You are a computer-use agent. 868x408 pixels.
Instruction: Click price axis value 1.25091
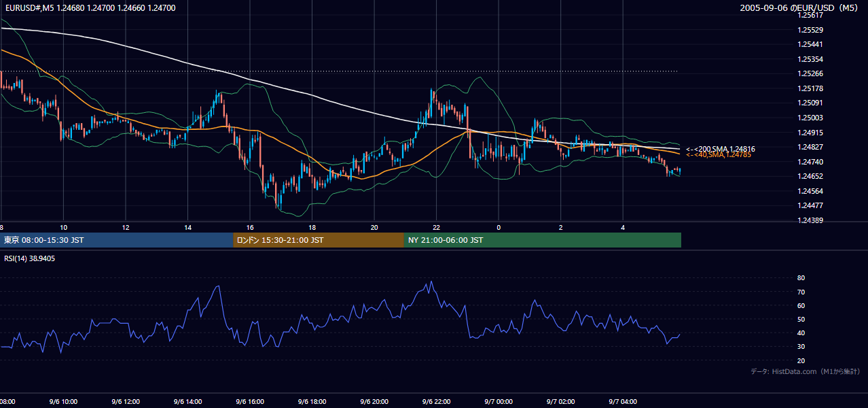811,103
